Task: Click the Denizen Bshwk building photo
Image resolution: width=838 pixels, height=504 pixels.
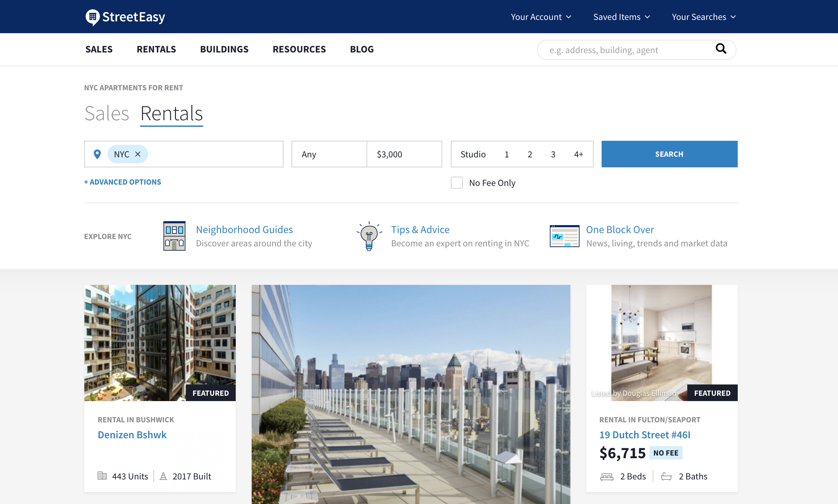Action: coord(160,343)
